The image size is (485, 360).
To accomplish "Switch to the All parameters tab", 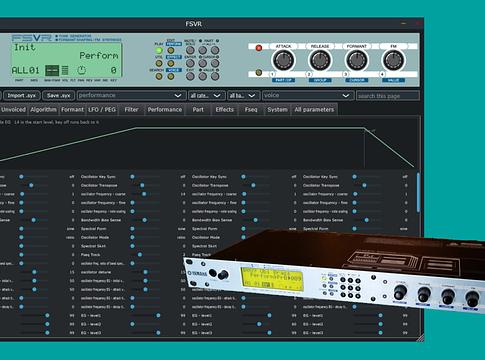I will [x=314, y=110].
